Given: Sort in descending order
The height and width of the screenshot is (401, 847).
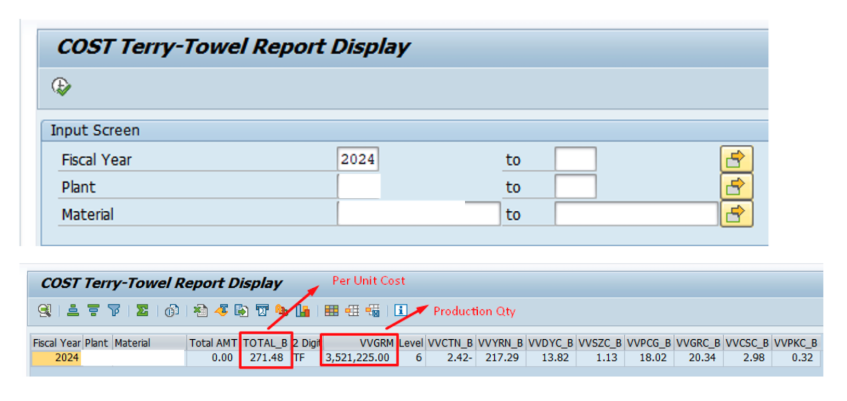Looking at the screenshot, I should pos(93,310).
